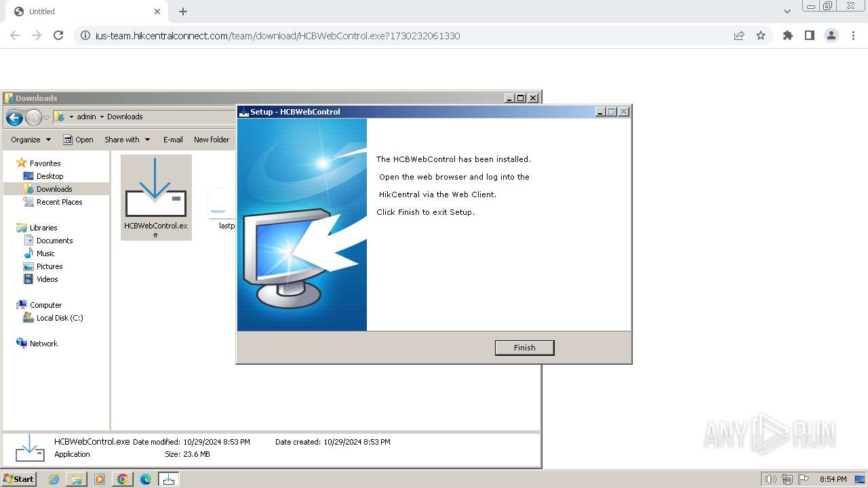Click Size 23.6 MB in details pane
Screen dimensions: 868x488
[187, 454]
